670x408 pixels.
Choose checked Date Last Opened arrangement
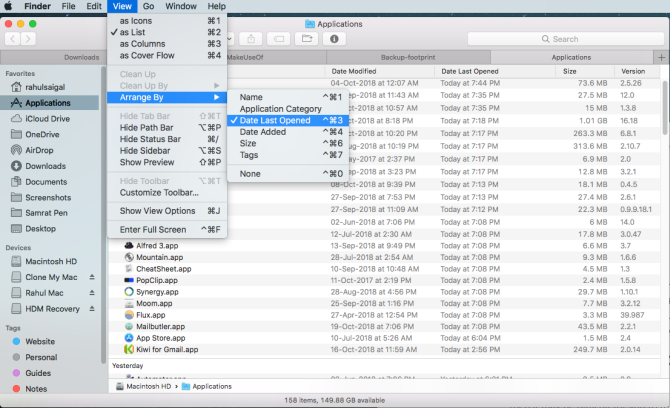[x=288, y=120]
